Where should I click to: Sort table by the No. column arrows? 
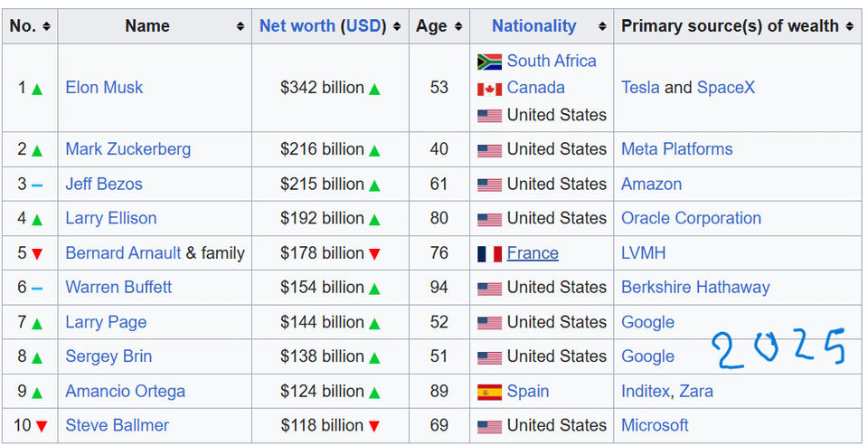coord(46,26)
